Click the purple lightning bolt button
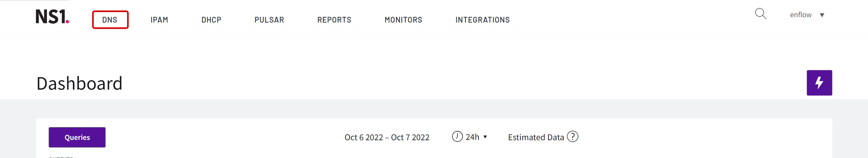Screen dimensions: 868x158 coord(819,83)
